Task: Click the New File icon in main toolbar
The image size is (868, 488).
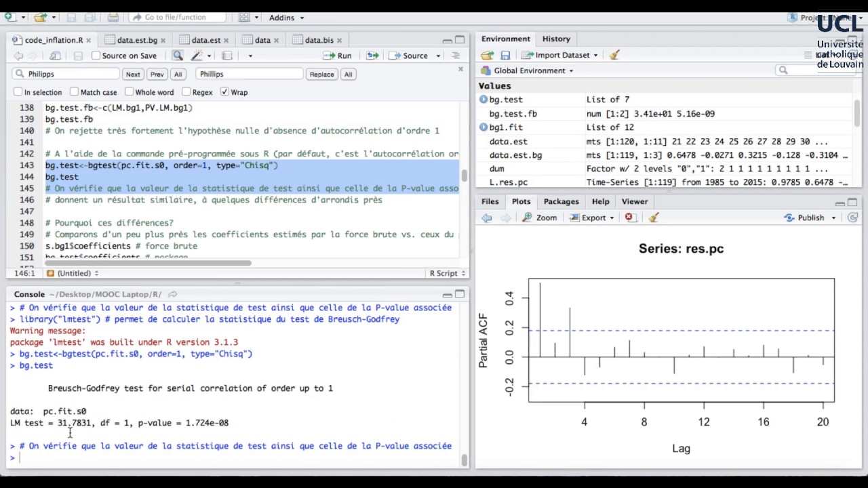Action: 9,17
